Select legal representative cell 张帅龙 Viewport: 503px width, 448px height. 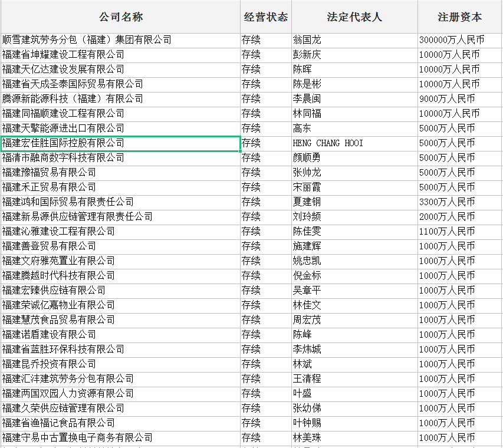(x=354, y=173)
